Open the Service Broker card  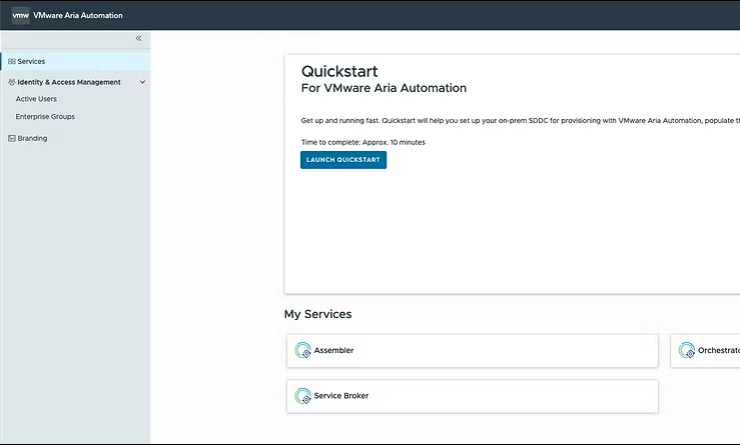pyautogui.click(x=472, y=396)
